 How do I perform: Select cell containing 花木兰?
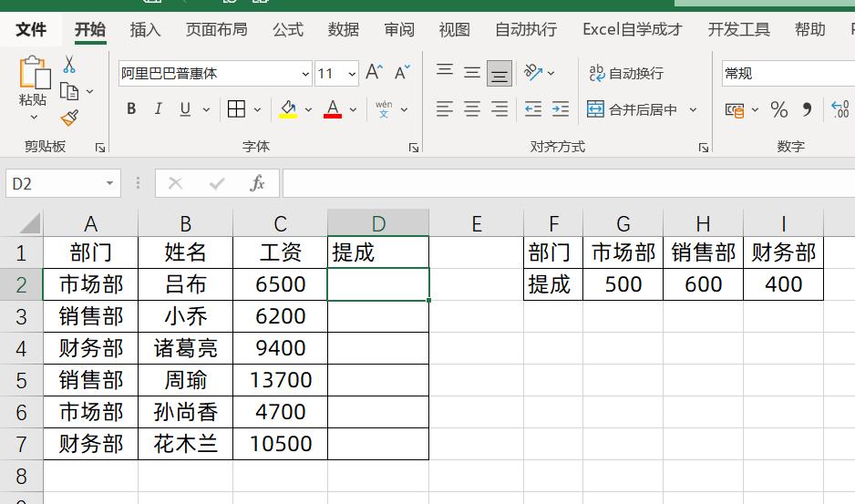[x=185, y=444]
